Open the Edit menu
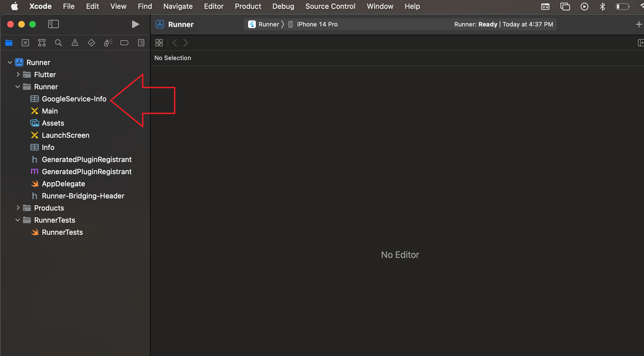The width and height of the screenshot is (644, 356). pyautogui.click(x=92, y=6)
